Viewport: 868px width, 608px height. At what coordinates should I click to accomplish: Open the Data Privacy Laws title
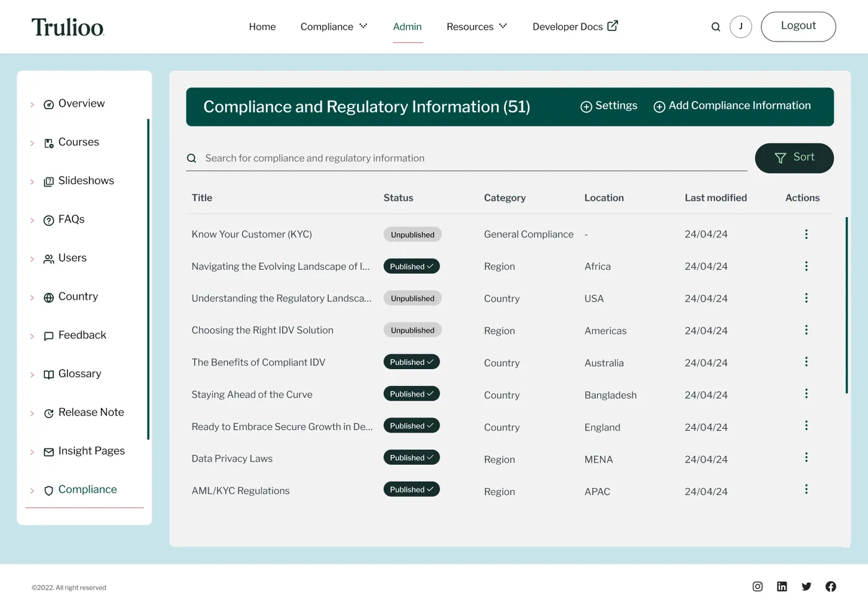(x=232, y=458)
